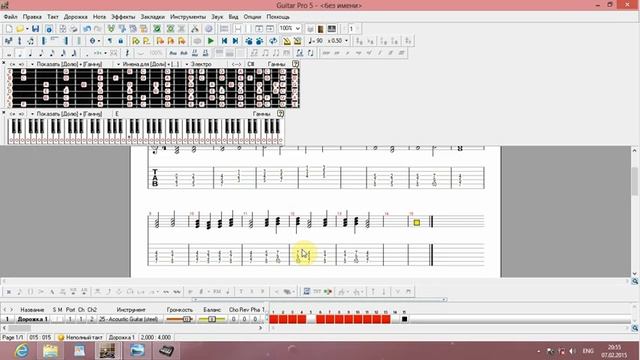Open the Дорожка menu
640x360 pixels.
tap(76, 17)
